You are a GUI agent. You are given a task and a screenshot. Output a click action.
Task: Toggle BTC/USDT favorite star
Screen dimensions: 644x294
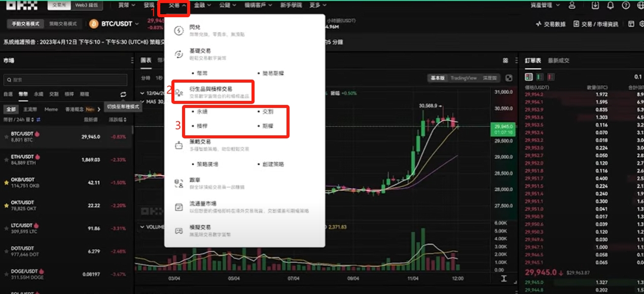click(6, 137)
